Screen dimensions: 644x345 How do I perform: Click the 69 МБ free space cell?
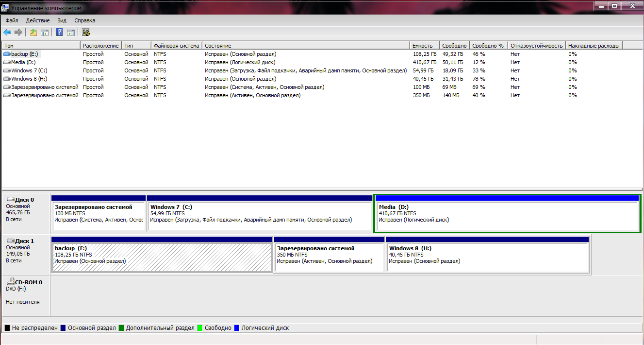pos(449,87)
